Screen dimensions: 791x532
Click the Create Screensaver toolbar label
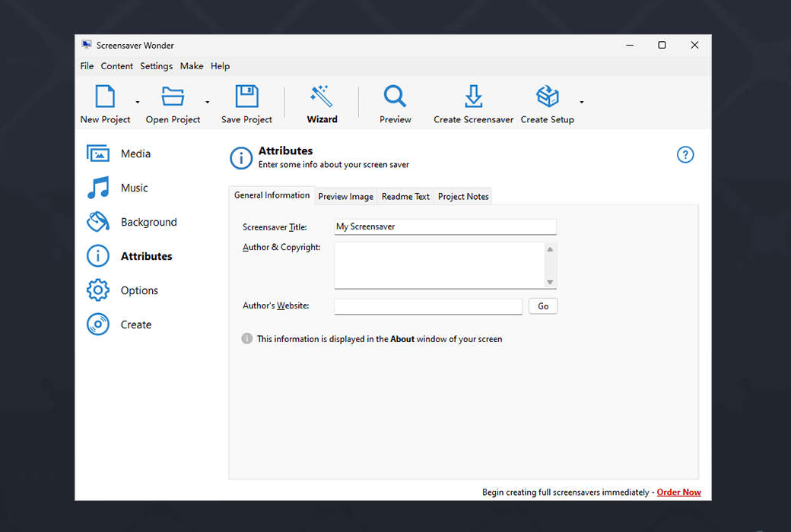[474, 119]
